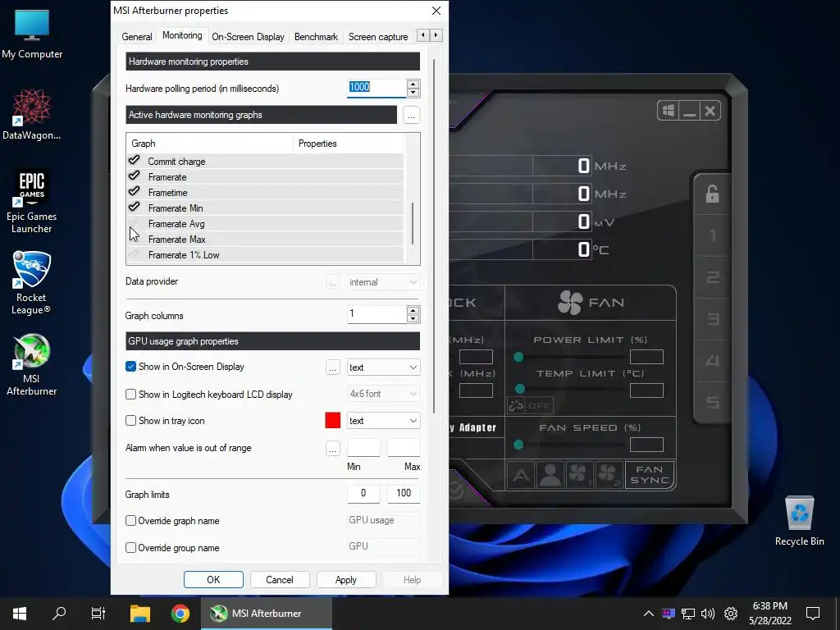Click the Apply button
This screenshot has width=840, height=630.
(x=346, y=580)
